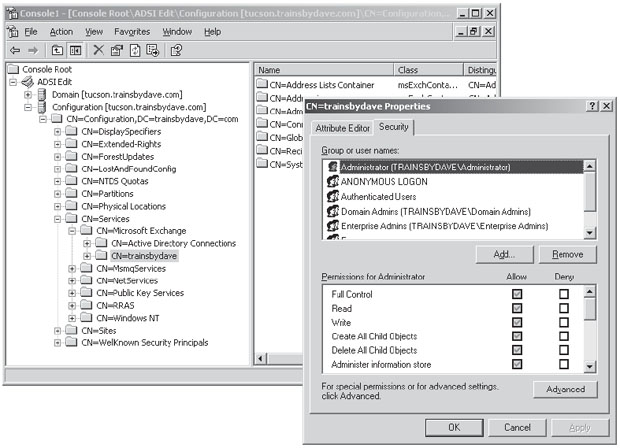
Task: Expand the CN=Active Directory Connections node
Action: coord(87,244)
